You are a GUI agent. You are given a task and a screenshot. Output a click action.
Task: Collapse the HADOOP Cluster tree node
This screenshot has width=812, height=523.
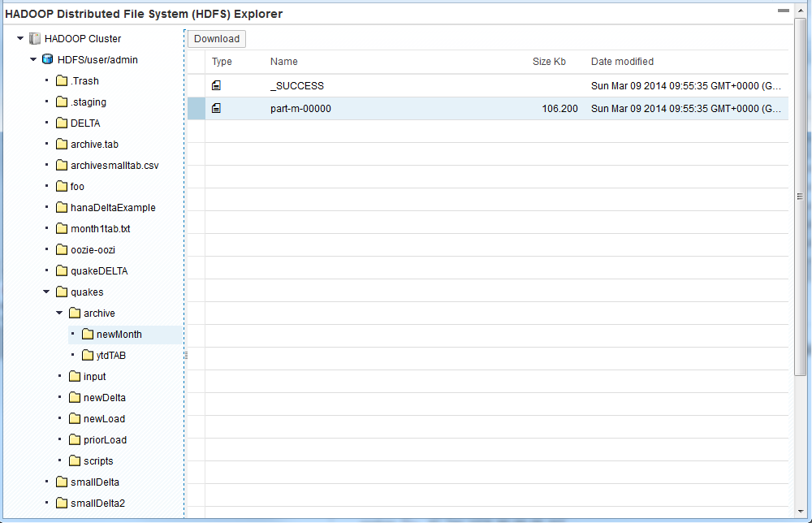coord(20,38)
